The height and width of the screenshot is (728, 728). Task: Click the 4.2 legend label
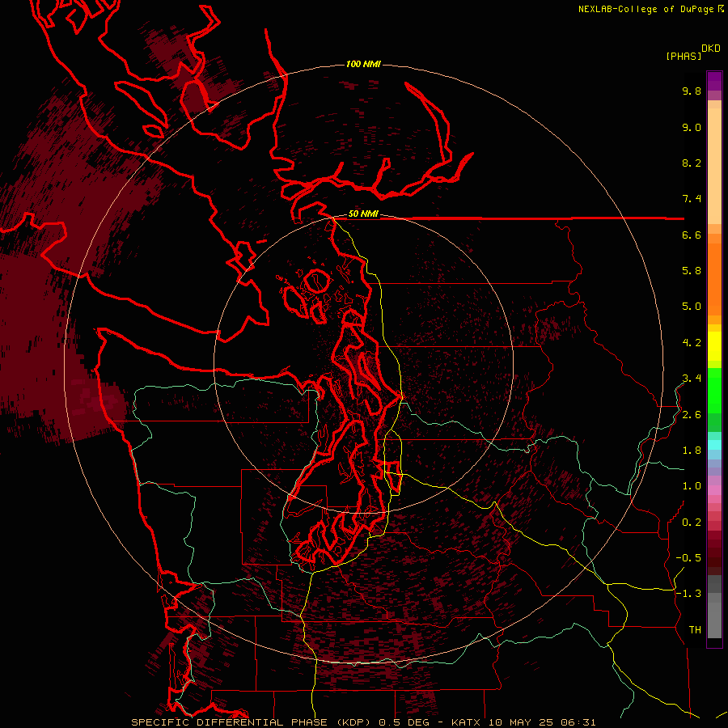[x=692, y=343]
